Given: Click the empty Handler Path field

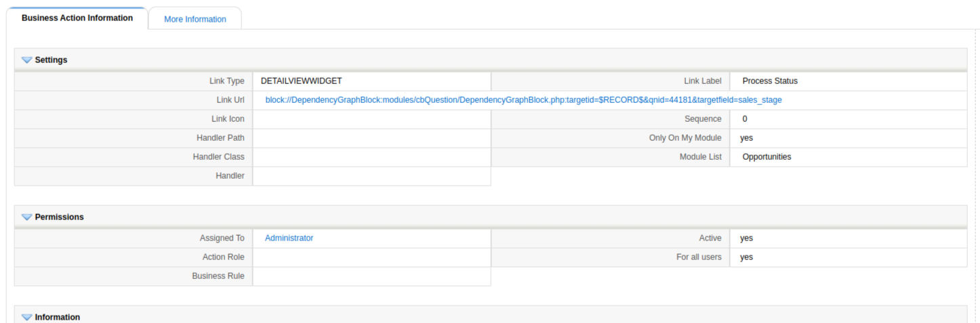Looking at the screenshot, I should (371, 138).
